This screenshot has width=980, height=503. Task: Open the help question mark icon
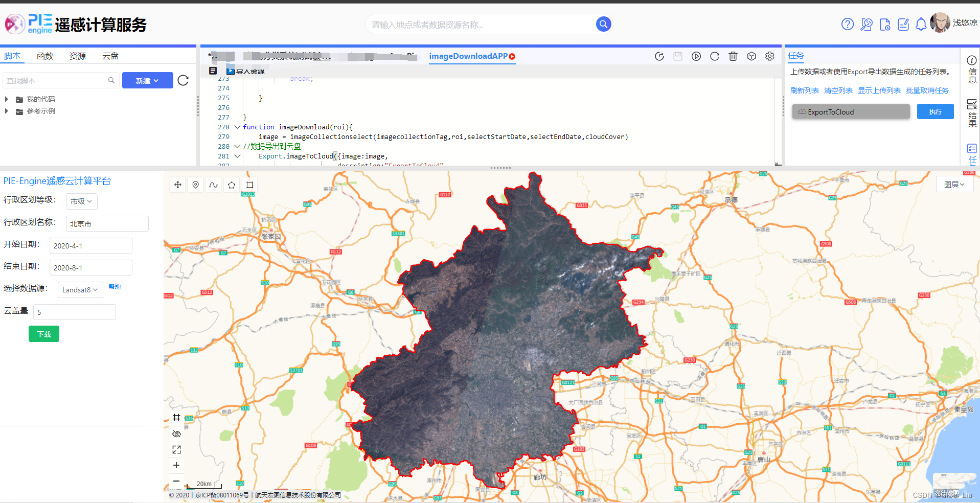848,24
